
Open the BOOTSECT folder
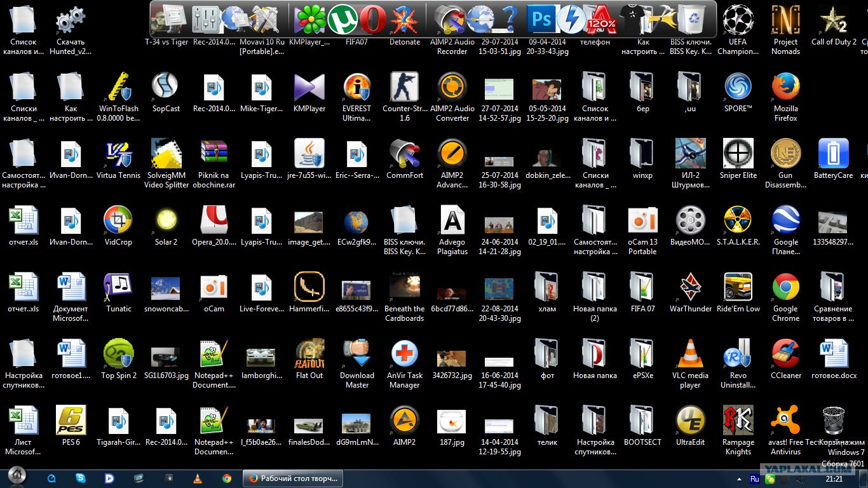[642, 426]
